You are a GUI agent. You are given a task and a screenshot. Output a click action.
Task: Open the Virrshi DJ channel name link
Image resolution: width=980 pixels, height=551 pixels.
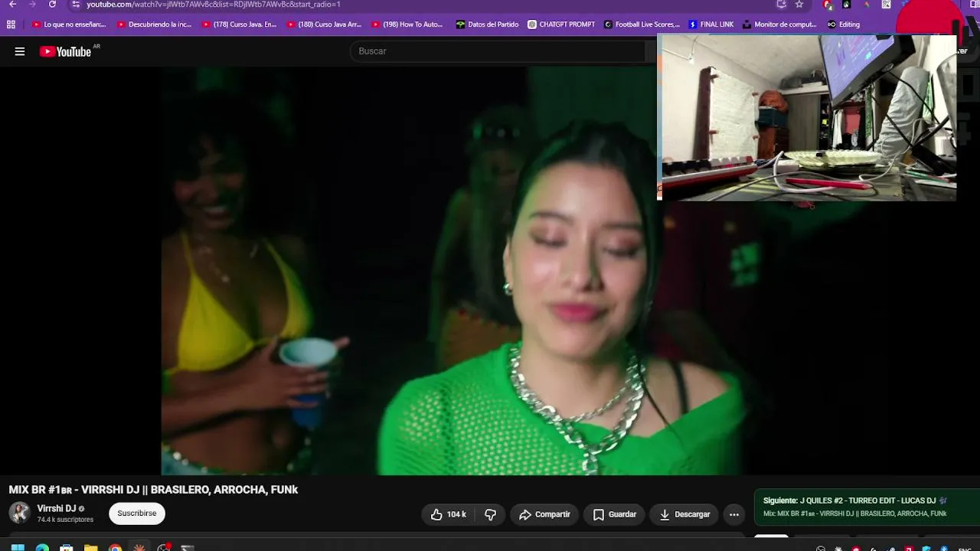click(x=57, y=509)
